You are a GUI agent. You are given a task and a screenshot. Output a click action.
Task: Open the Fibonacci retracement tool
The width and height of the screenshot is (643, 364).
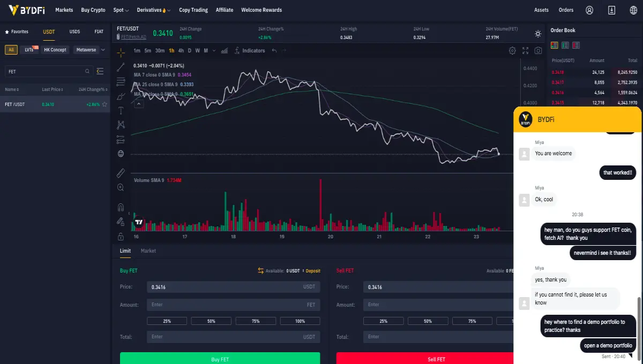click(121, 81)
